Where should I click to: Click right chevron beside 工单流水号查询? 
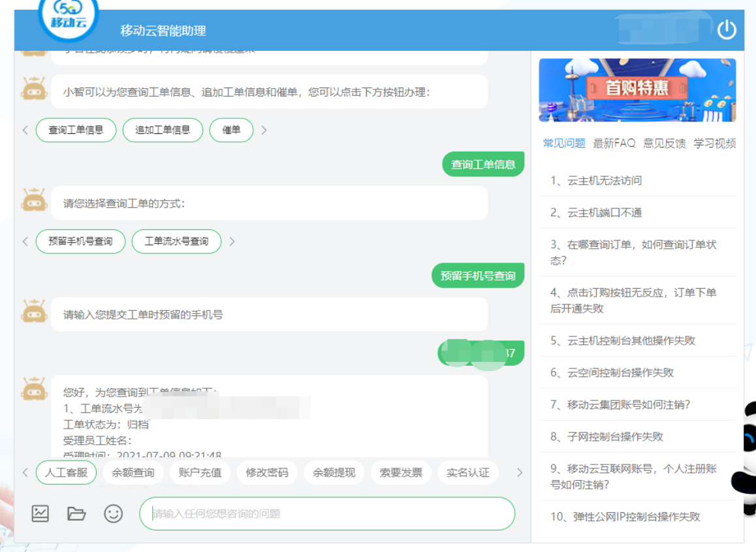[x=232, y=241]
